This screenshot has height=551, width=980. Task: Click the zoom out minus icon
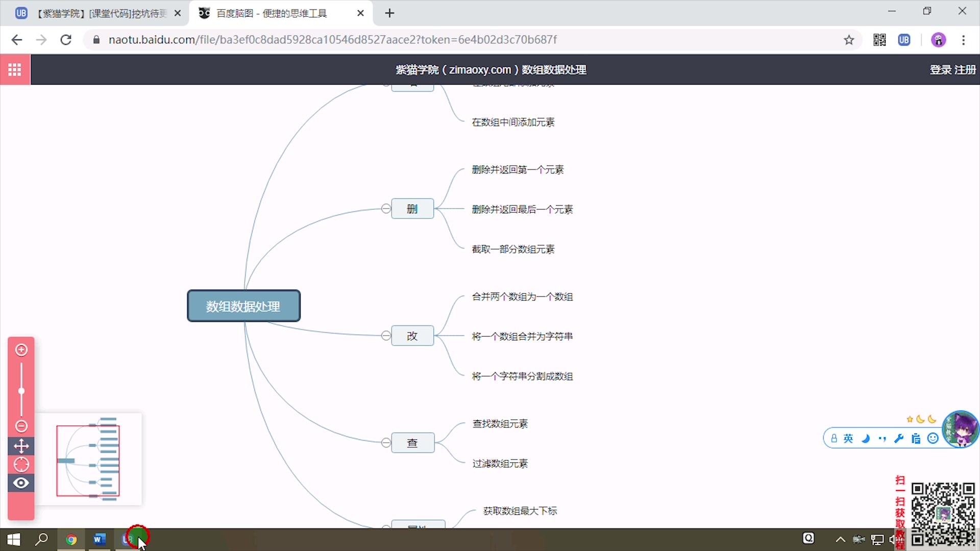pyautogui.click(x=21, y=426)
